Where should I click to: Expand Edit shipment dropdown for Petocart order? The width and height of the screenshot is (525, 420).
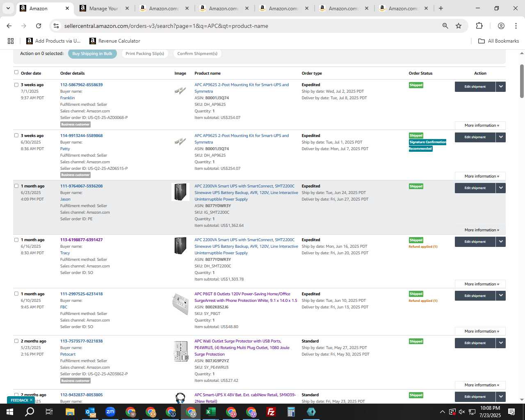coord(501,343)
